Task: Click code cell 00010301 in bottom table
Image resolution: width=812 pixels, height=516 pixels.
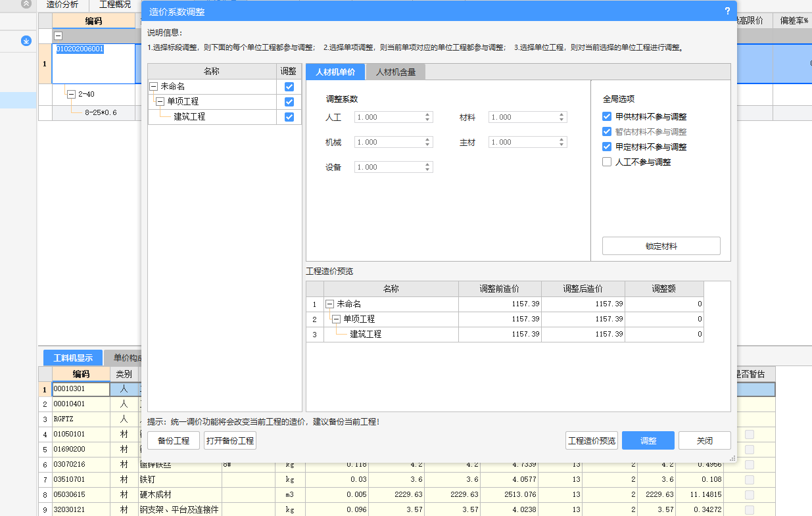Action: click(x=81, y=389)
